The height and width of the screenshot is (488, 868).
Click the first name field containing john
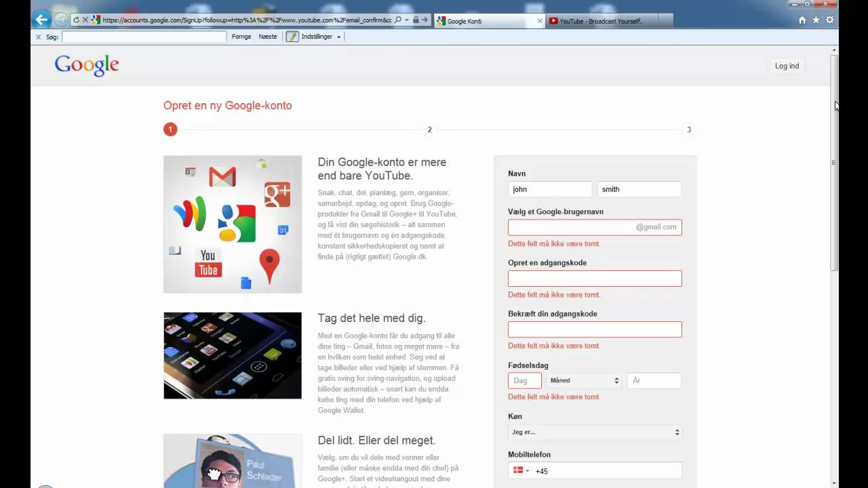coord(550,189)
